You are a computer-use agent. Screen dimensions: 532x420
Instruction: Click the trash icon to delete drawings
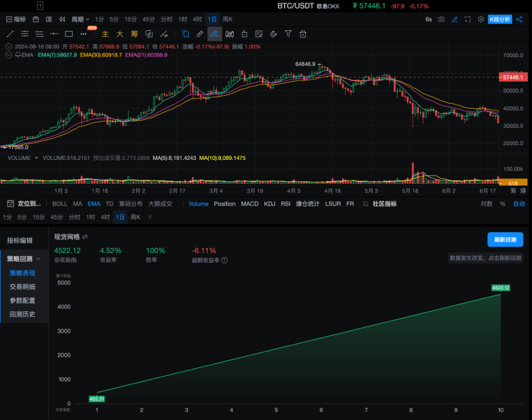coord(301,33)
